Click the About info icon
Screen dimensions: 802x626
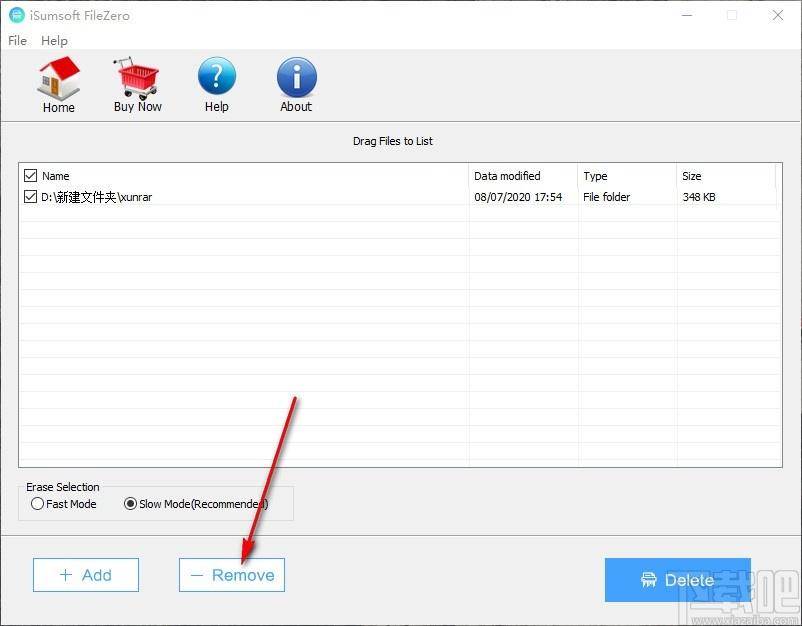(297, 77)
